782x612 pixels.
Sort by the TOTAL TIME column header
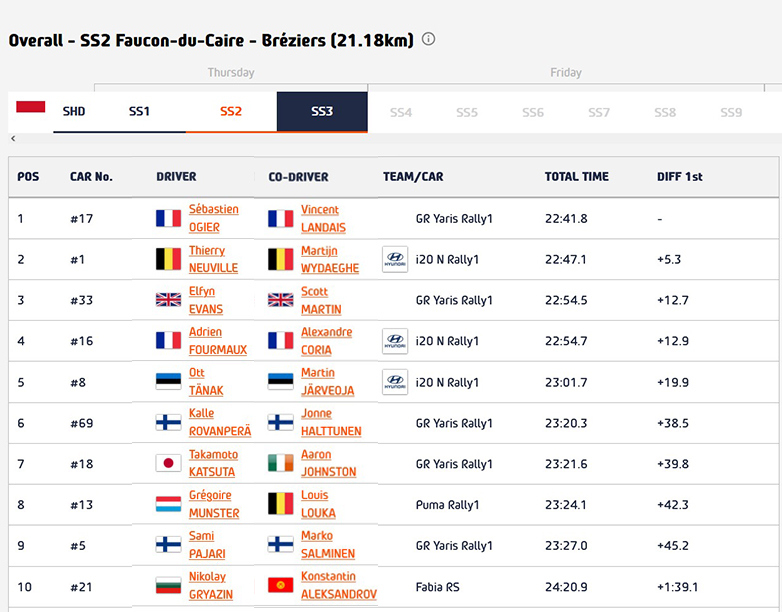[x=576, y=177]
